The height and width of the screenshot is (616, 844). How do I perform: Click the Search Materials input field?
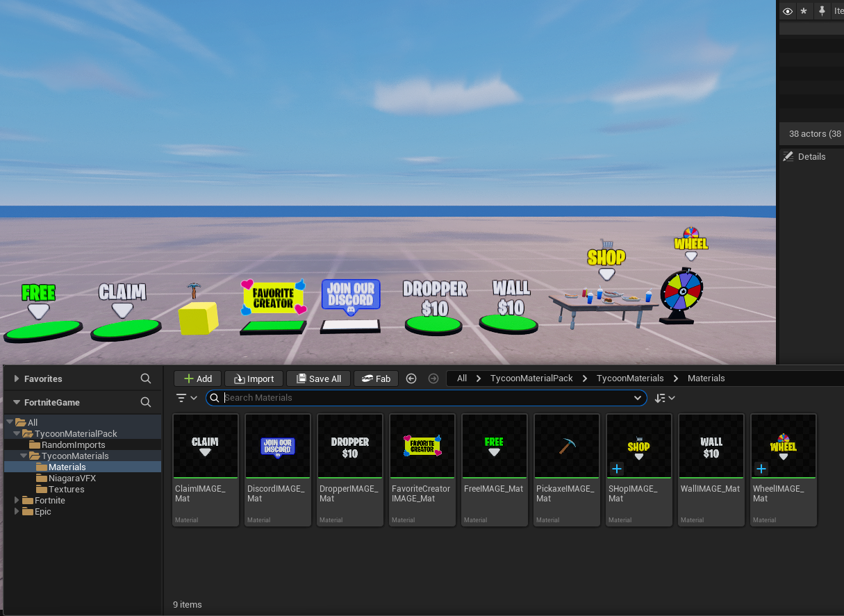[426, 398]
